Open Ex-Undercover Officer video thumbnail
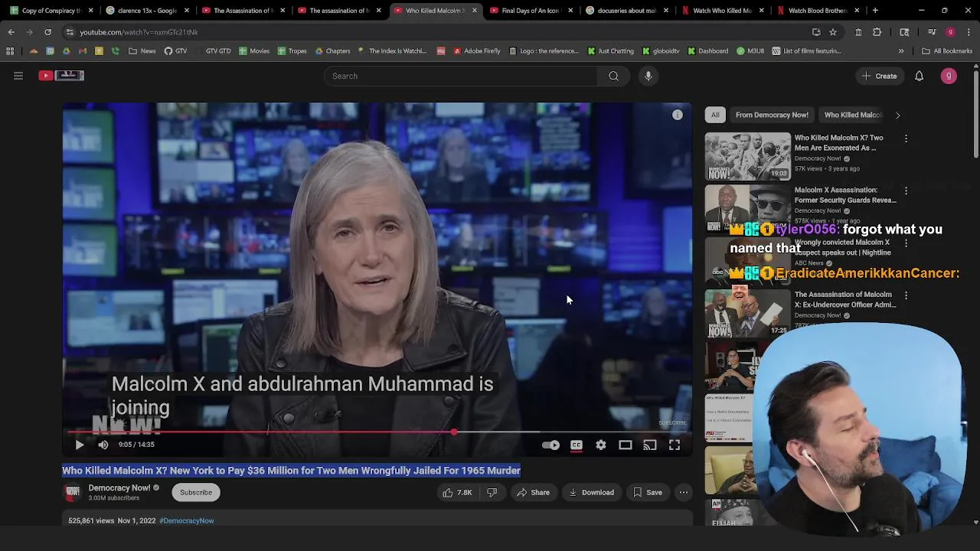The height and width of the screenshot is (551, 980). 748,313
